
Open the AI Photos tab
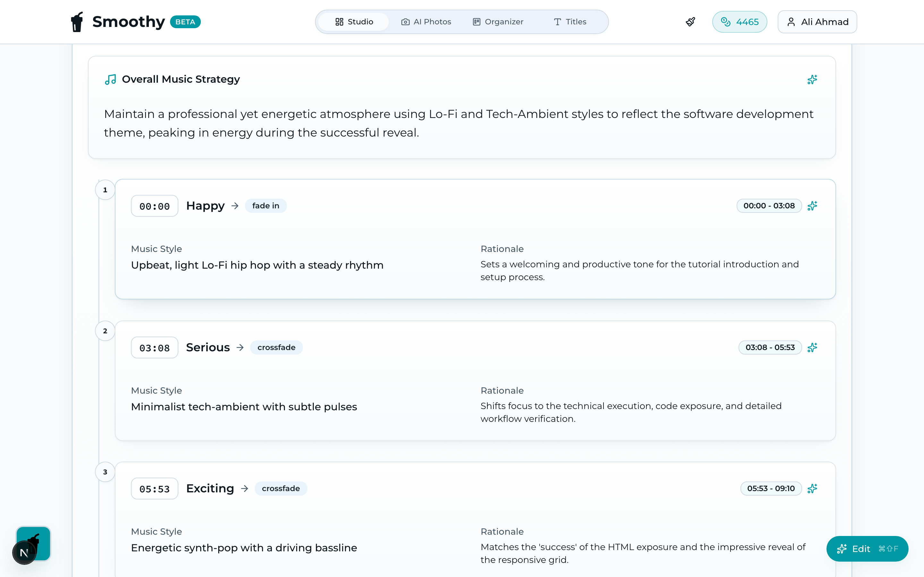426,22
